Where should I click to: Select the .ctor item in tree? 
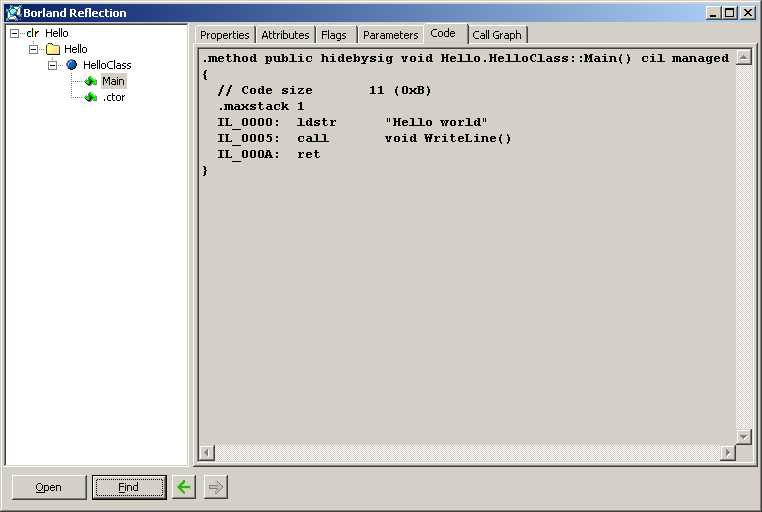coord(113,97)
